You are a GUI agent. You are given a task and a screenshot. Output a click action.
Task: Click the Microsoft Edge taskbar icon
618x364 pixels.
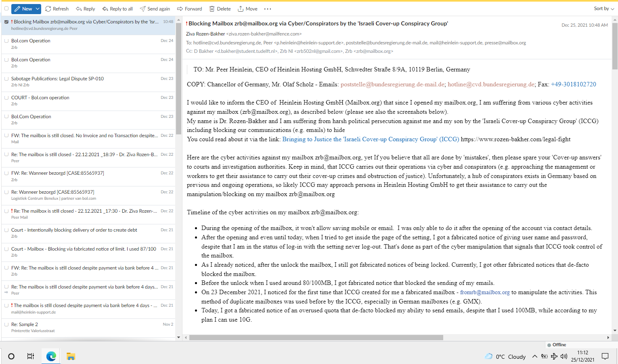point(51,356)
